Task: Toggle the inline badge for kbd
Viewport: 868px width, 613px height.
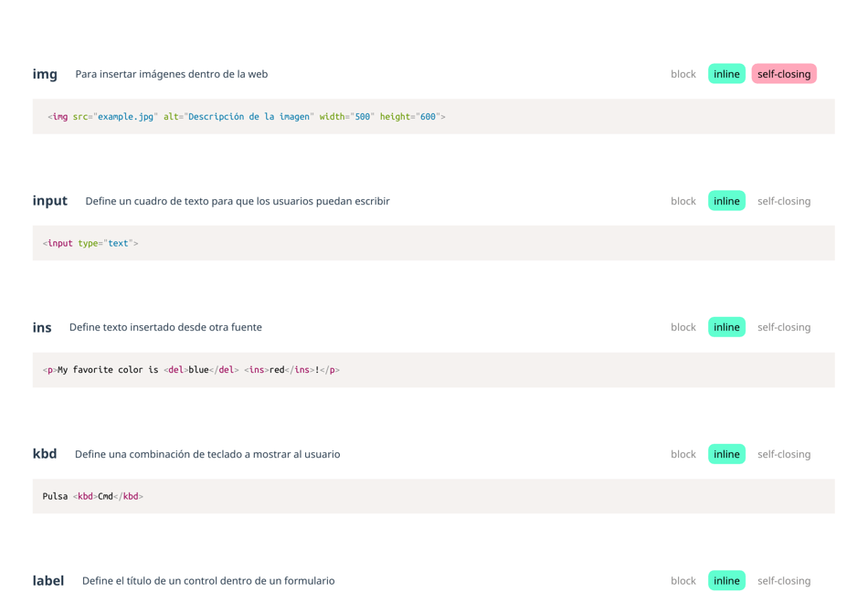Action: click(x=726, y=453)
